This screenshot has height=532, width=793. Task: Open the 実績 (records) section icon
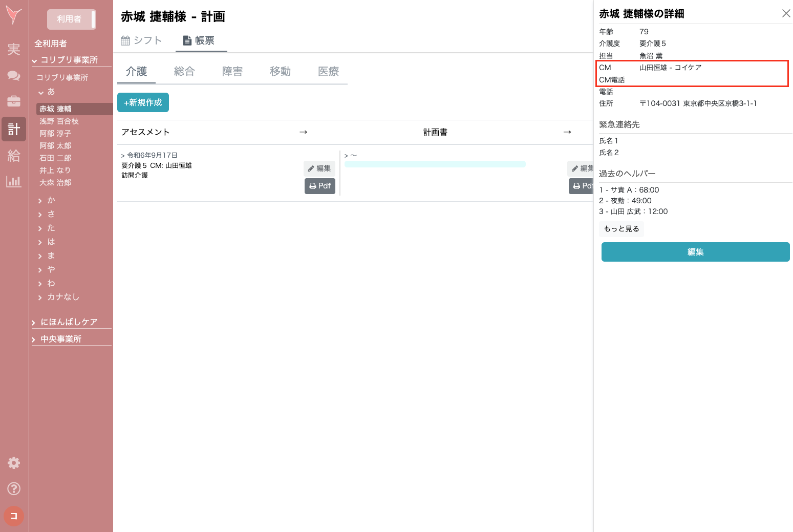[x=14, y=50]
